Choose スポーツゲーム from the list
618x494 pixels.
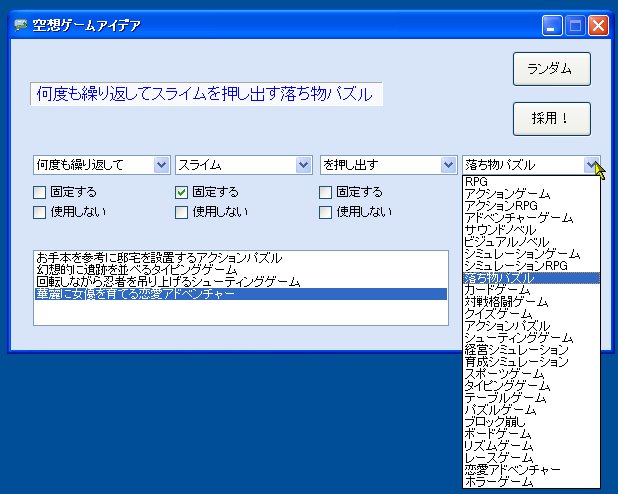(531, 374)
